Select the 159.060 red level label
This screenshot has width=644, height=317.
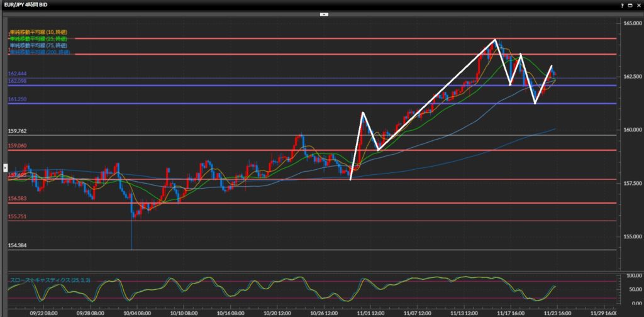17,145
